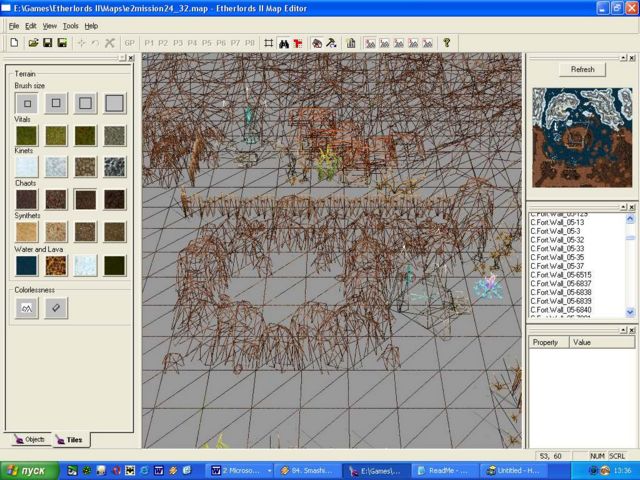
Task: Open the Windows Start button
Action: 29,471
